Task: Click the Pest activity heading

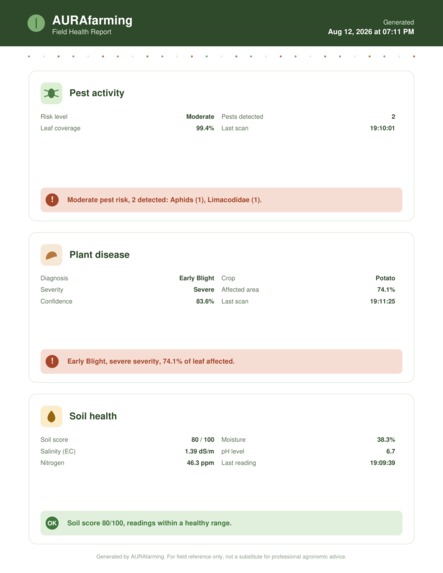Action: (x=97, y=93)
